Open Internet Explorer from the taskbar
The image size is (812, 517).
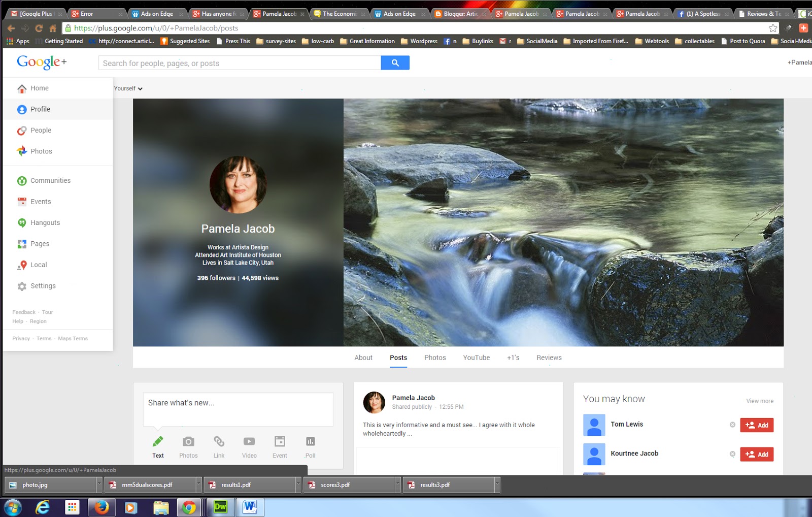point(43,507)
